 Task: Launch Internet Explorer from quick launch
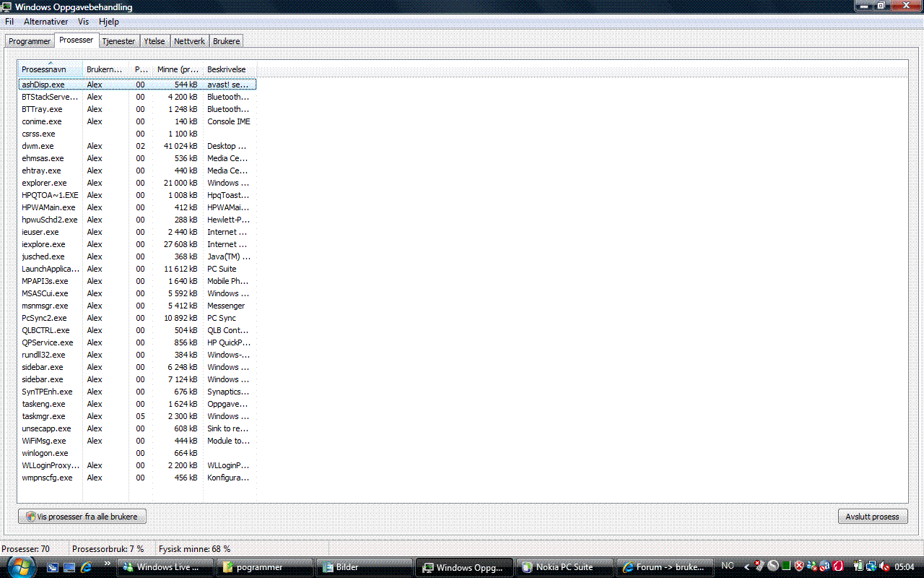87,567
